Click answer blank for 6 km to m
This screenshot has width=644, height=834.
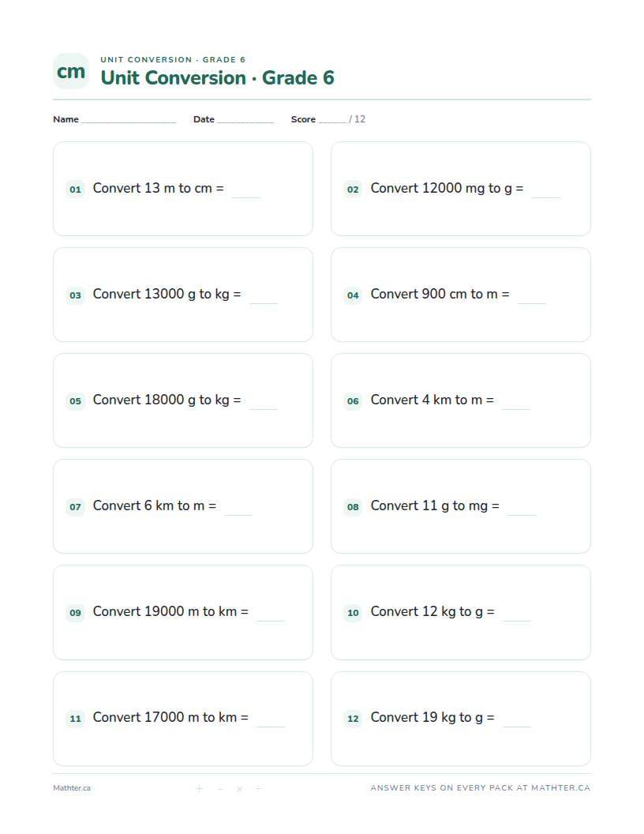pyautogui.click(x=238, y=509)
